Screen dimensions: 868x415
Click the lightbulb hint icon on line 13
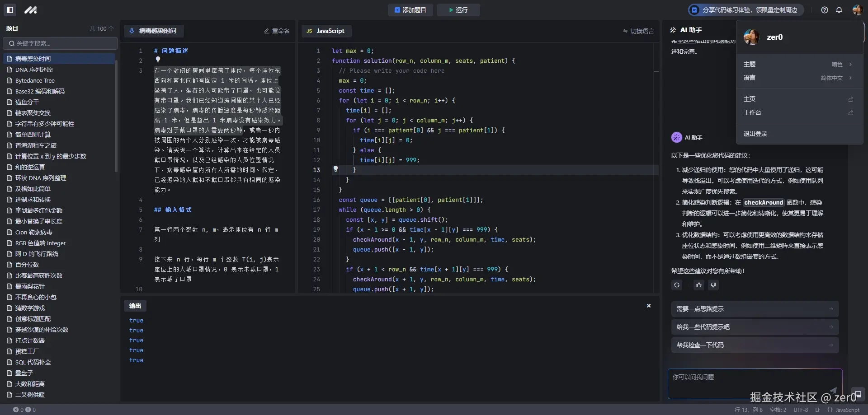pyautogui.click(x=335, y=168)
